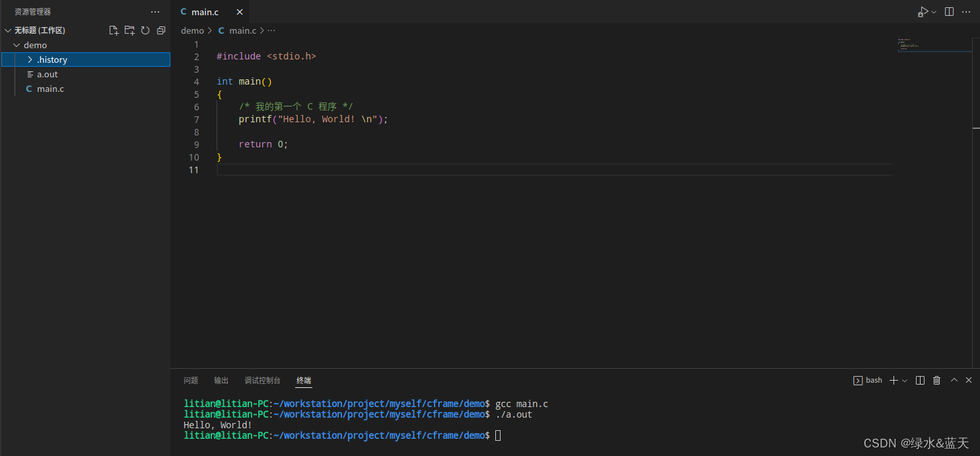Run or debug the C file
980x456 pixels.
[x=923, y=12]
